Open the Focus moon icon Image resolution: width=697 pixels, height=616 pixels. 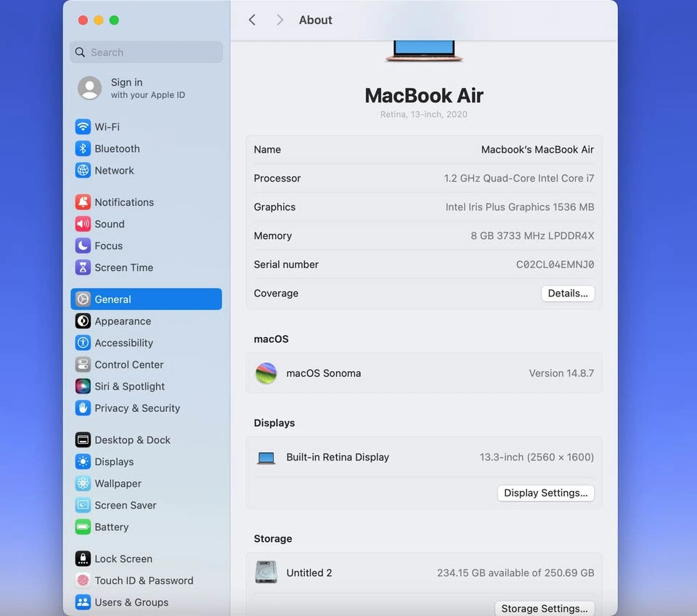click(83, 246)
